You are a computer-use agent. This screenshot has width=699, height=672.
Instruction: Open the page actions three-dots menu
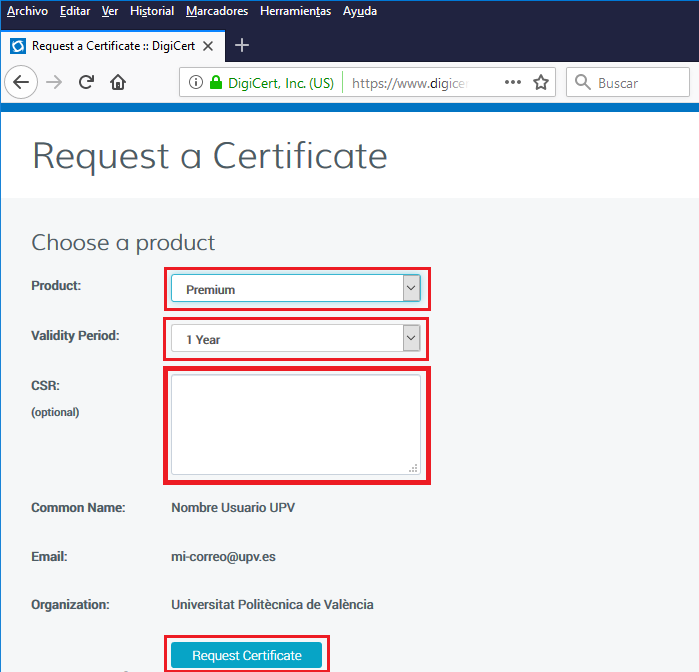[513, 83]
